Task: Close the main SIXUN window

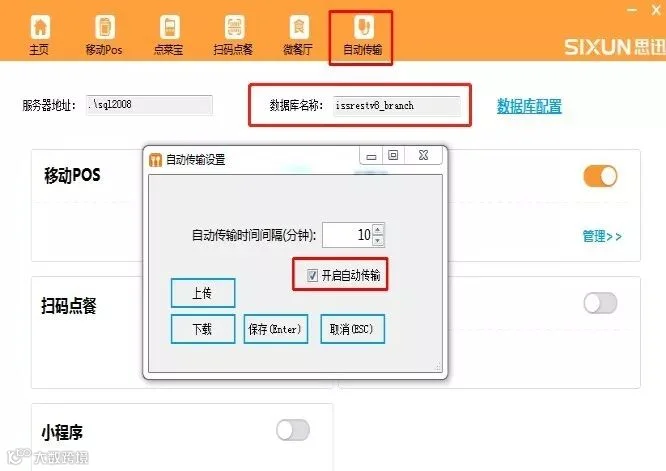Action: point(657,10)
